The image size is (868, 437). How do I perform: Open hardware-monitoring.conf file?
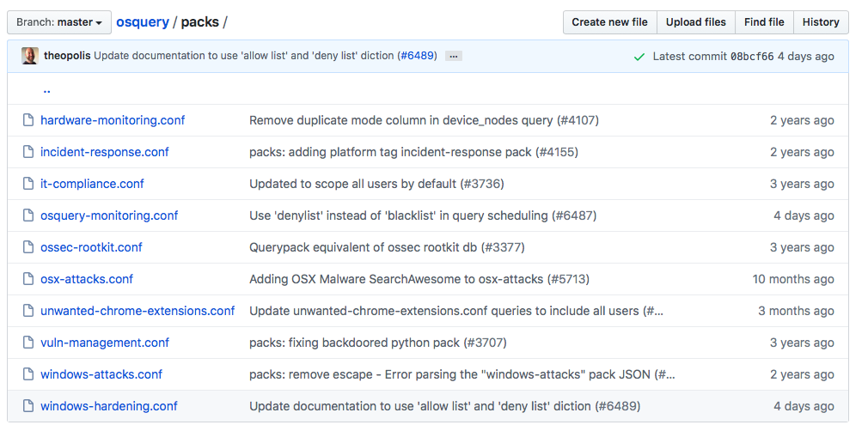[x=113, y=120]
